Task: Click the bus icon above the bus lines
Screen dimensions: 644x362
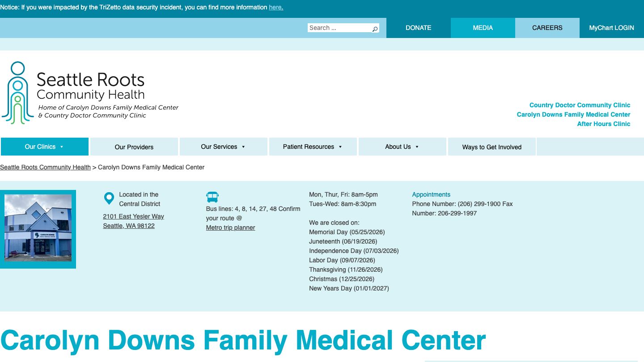Action: click(212, 197)
